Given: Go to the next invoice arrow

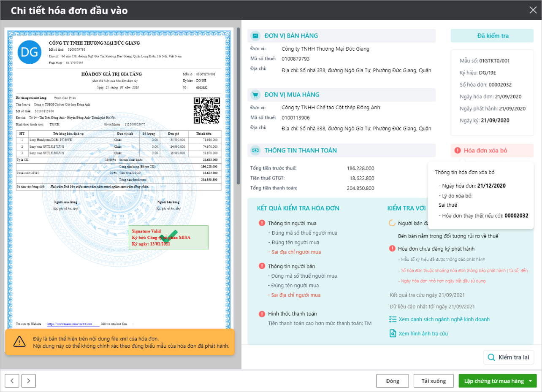Looking at the screenshot, I should [x=28, y=381].
